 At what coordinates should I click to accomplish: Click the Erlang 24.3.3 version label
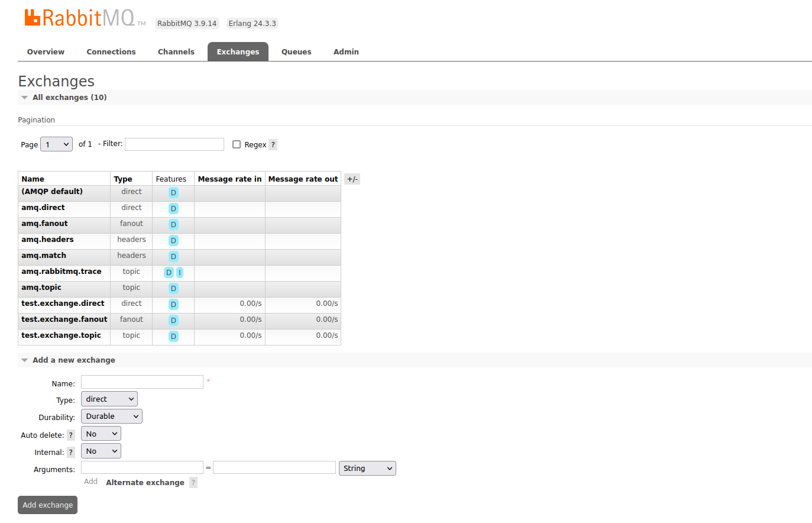pyautogui.click(x=253, y=24)
